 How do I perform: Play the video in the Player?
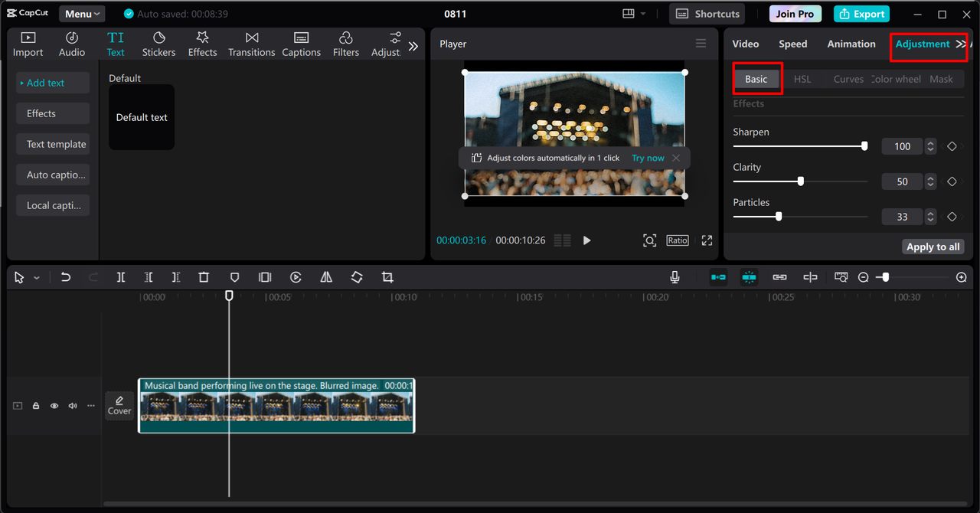tap(586, 240)
